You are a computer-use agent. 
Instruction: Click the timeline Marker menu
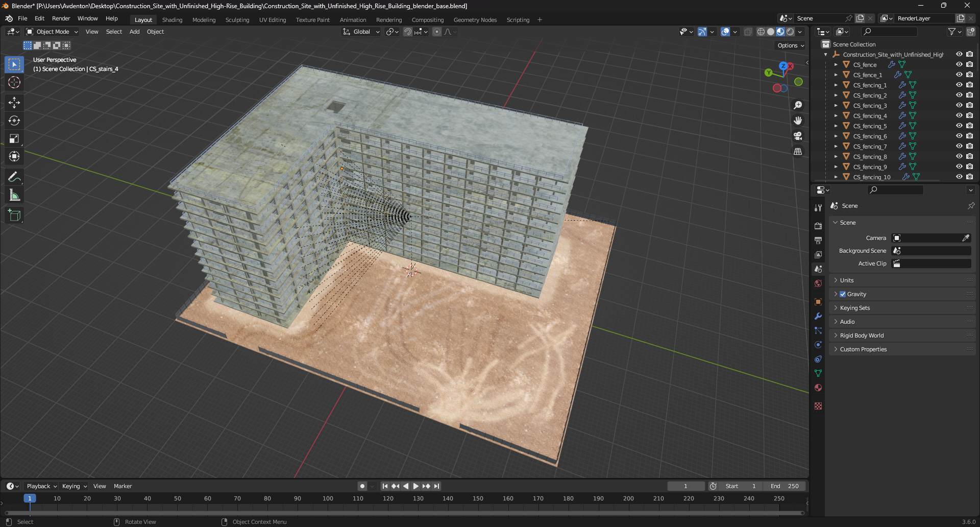tap(122, 486)
